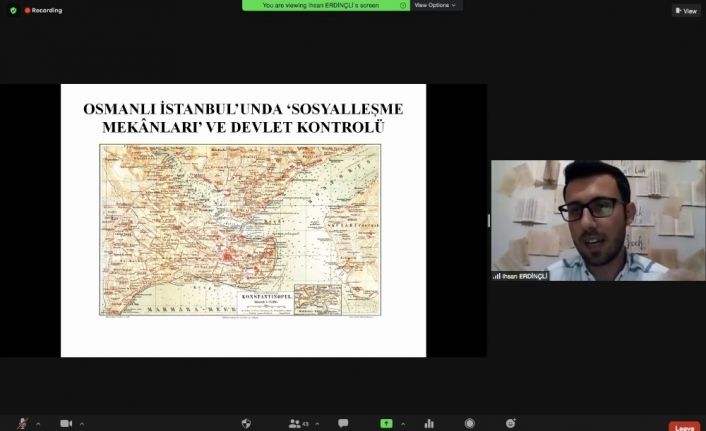Unmute the microphone in the Zoom toolbar

(23, 423)
